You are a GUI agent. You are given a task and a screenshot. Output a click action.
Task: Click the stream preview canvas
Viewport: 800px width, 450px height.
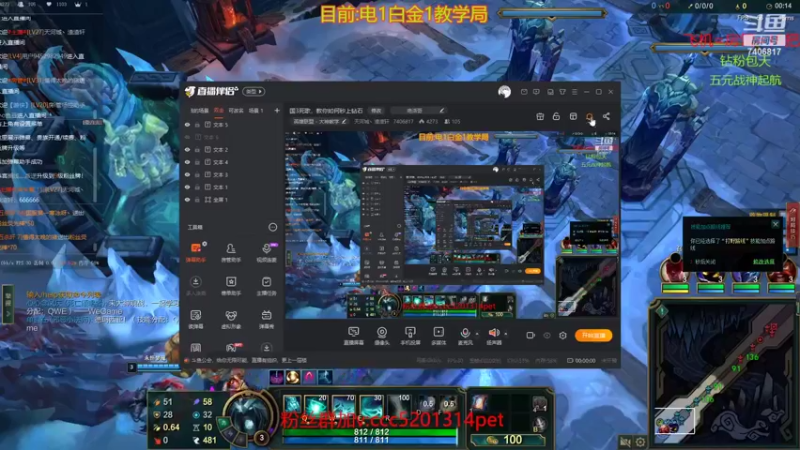[x=452, y=225]
